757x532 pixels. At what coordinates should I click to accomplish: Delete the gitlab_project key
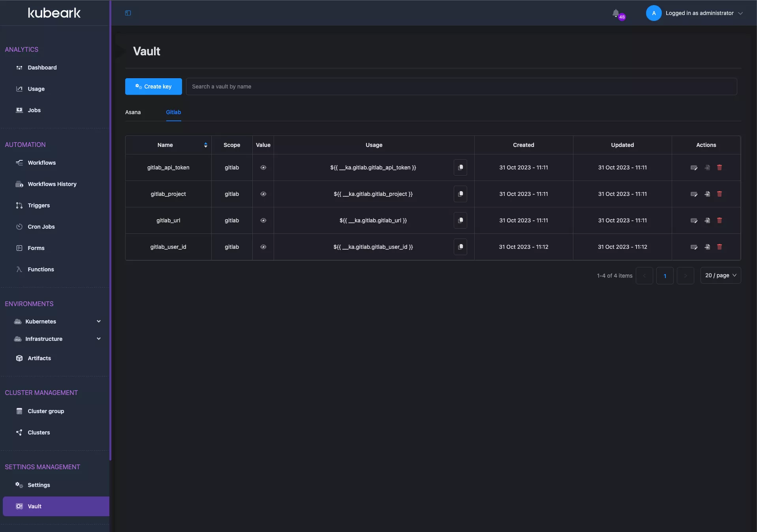719,194
